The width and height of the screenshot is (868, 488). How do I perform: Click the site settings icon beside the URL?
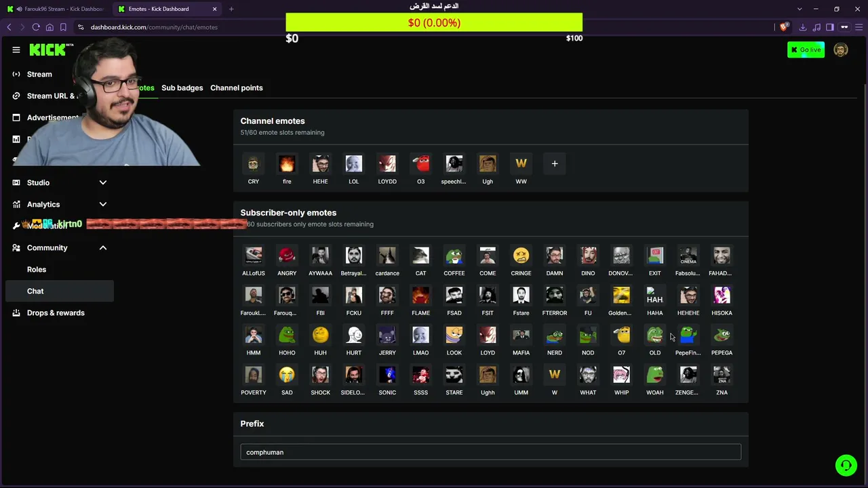pyautogui.click(x=81, y=27)
